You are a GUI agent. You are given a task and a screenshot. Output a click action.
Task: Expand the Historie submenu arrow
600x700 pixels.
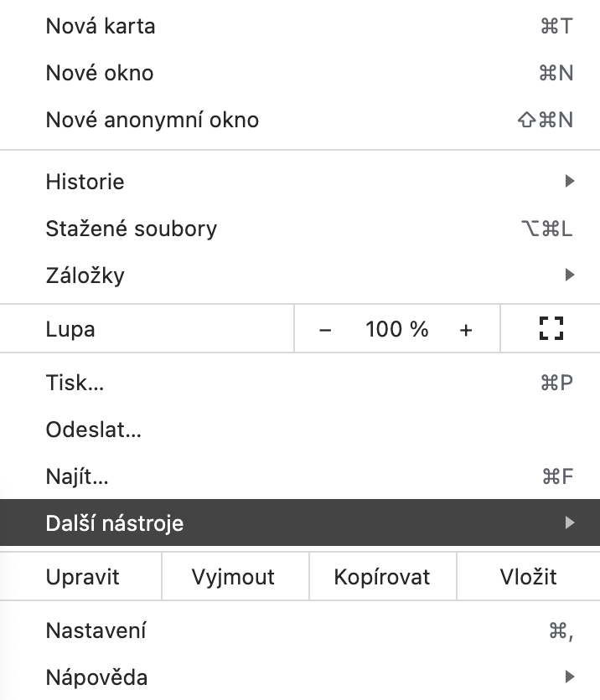point(570,181)
